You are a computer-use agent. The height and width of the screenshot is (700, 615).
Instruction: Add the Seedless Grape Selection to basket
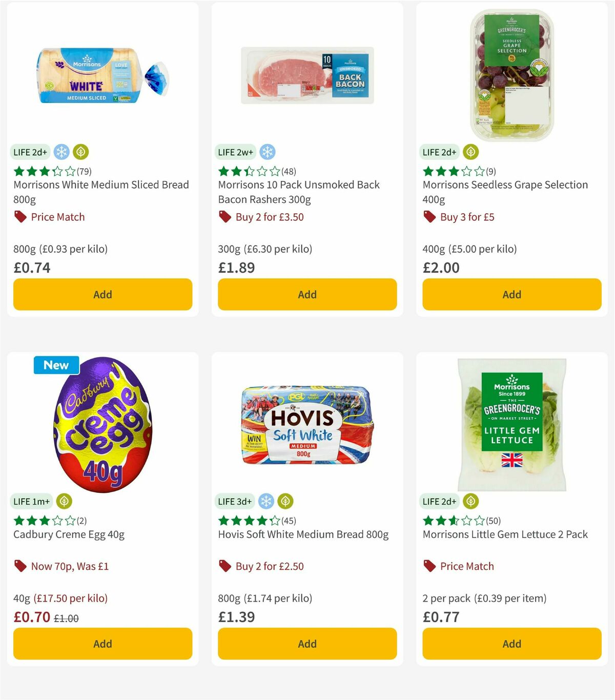[x=511, y=294]
